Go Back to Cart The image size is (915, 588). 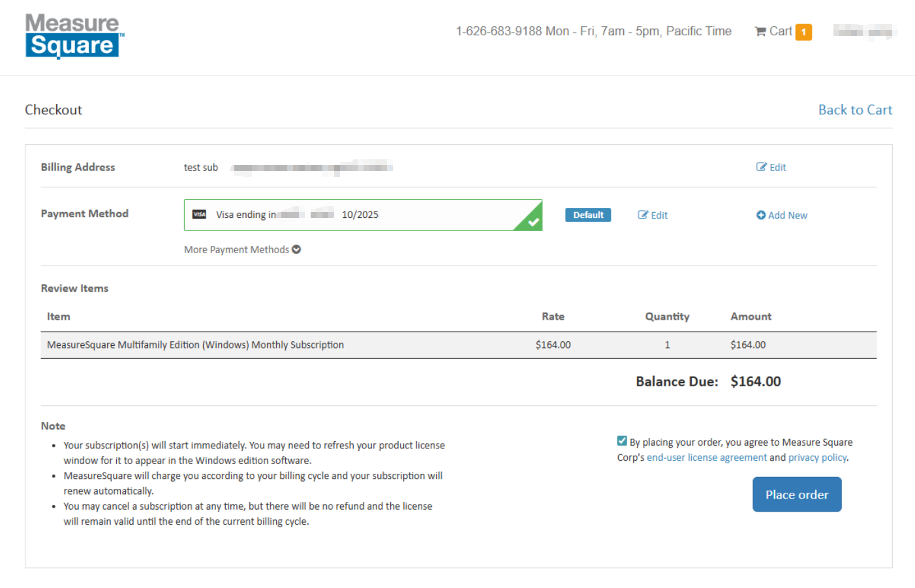(x=855, y=110)
